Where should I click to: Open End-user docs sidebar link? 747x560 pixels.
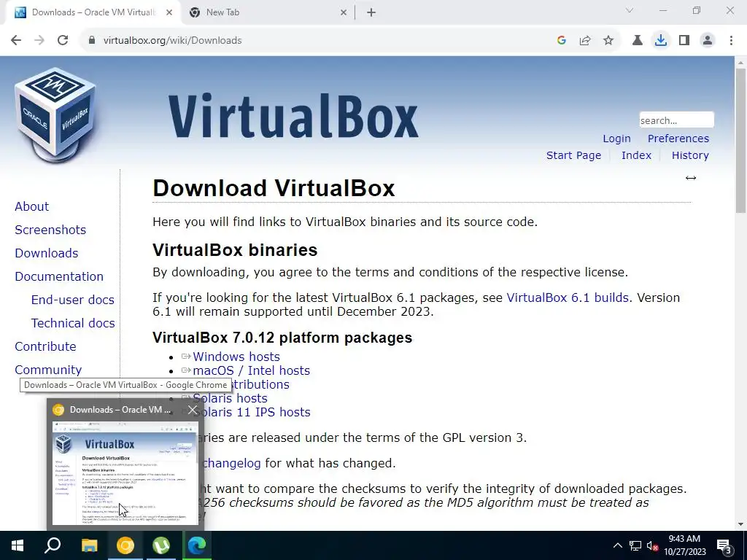[x=73, y=300]
